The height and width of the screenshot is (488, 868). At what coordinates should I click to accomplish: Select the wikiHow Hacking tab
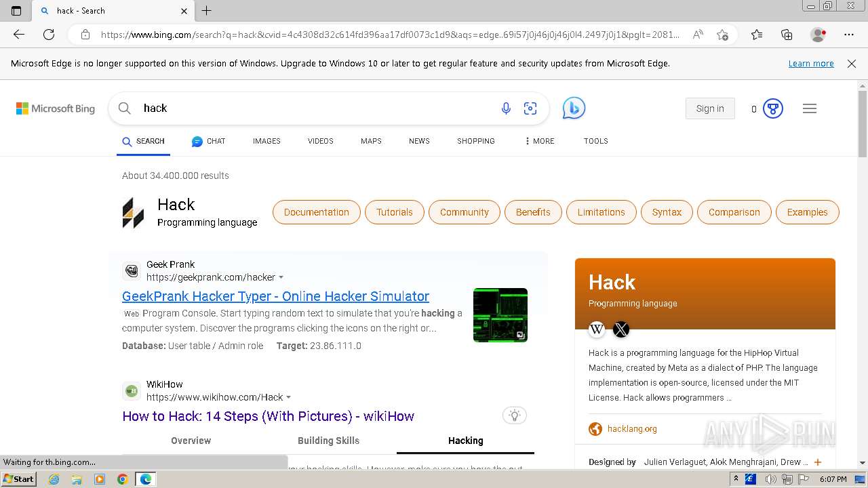coord(466,441)
